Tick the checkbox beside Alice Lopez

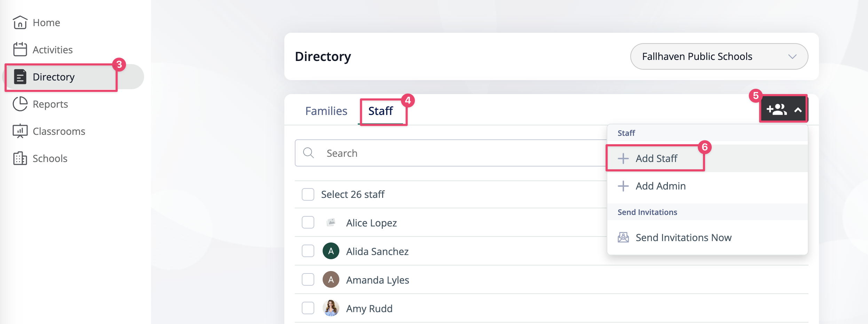tap(308, 223)
